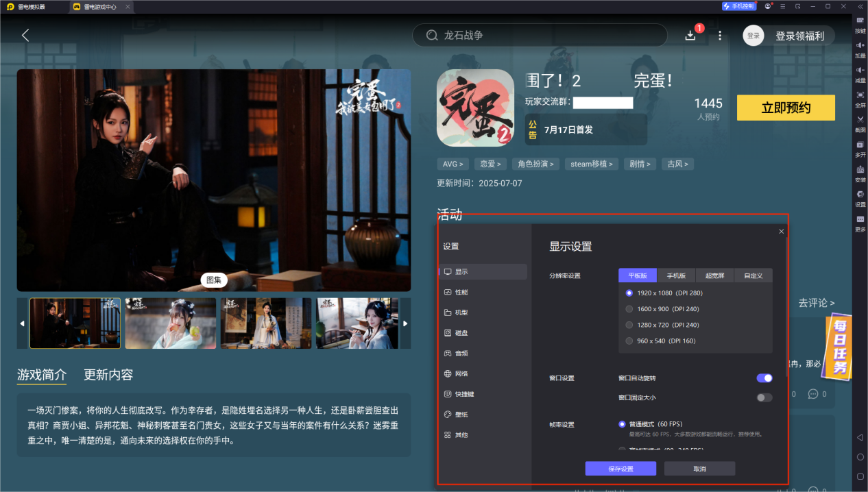The height and width of the screenshot is (492, 868).
Task: Open the 多开 multi-instance tool
Action: [860, 145]
